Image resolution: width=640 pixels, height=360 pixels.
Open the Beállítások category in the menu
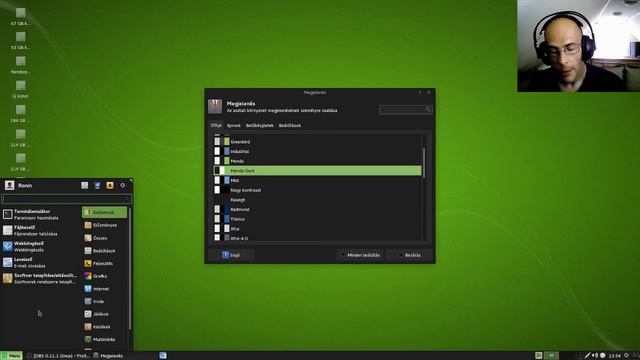tap(104, 251)
